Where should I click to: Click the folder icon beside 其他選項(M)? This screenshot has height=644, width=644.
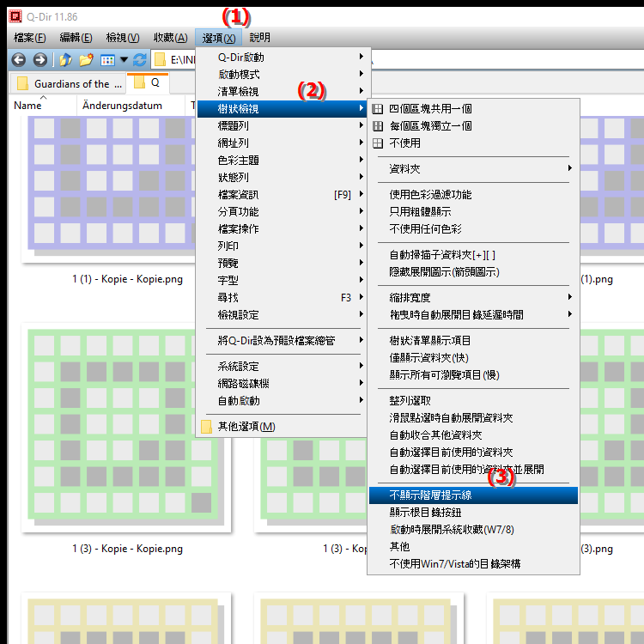click(207, 427)
